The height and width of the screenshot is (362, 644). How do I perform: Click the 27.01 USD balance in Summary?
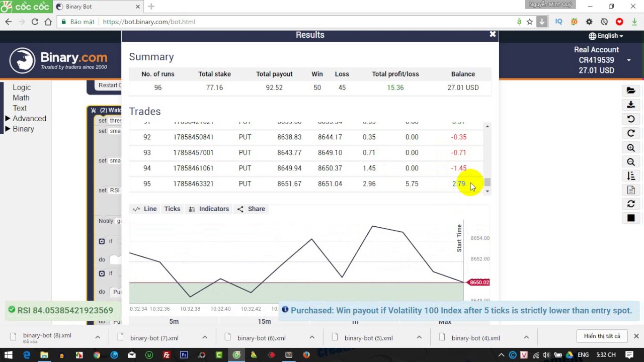coord(463,87)
